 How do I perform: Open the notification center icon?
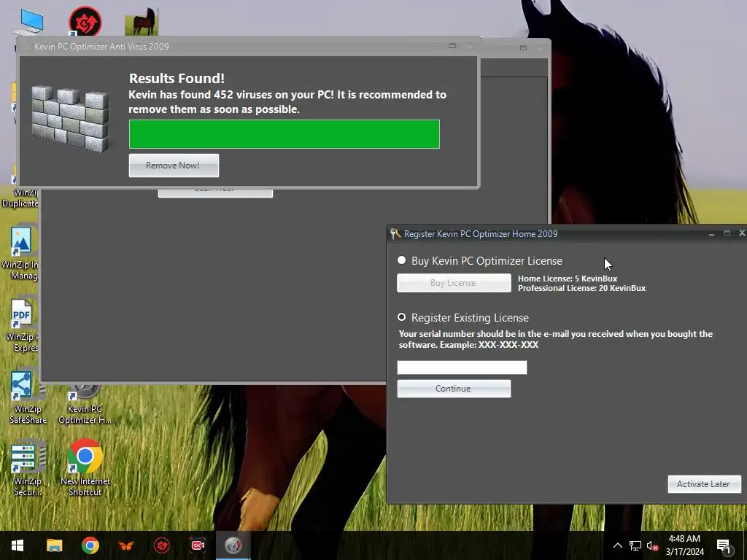pos(724,546)
